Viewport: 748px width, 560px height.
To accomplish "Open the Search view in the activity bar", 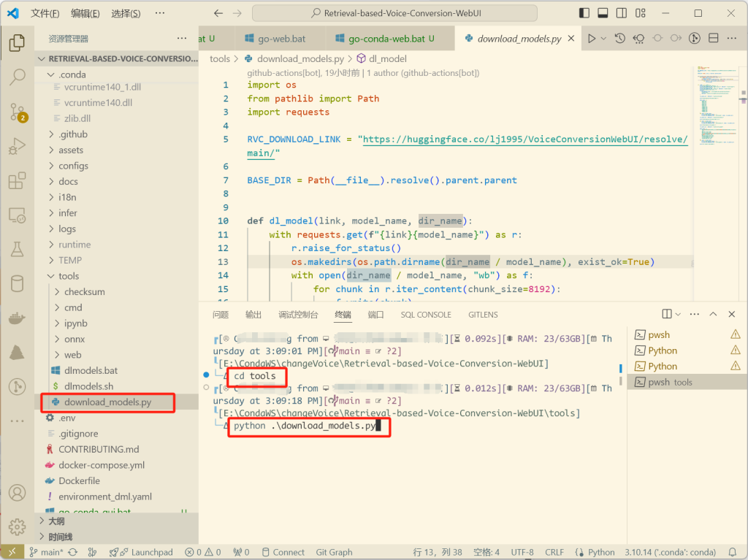I will pos(18,77).
